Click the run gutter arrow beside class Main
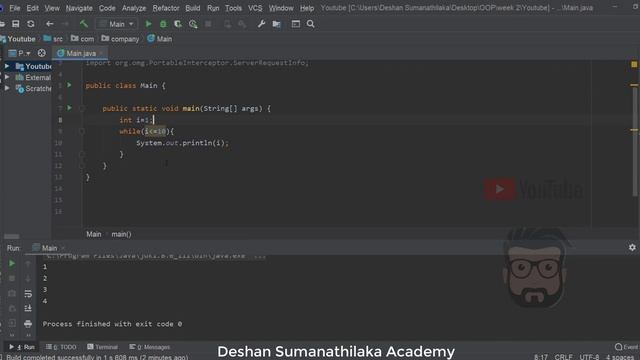Viewport: 640px width, 360px height. (69, 85)
